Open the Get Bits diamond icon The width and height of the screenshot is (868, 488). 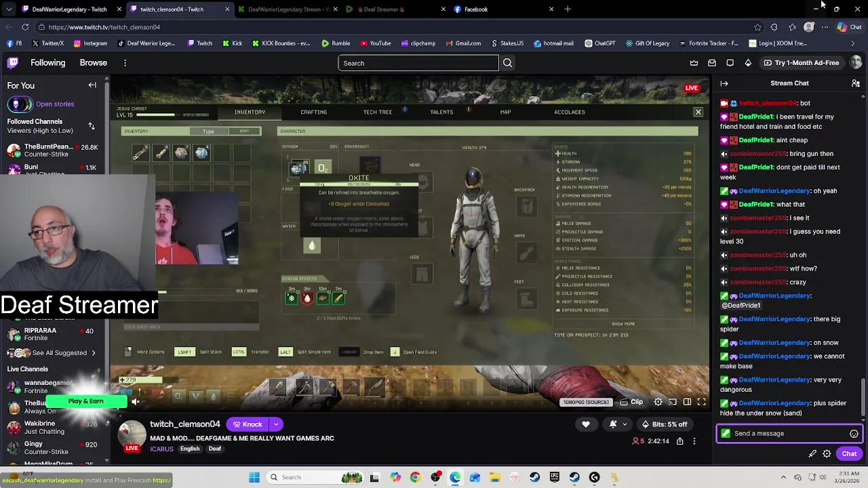[748, 63]
